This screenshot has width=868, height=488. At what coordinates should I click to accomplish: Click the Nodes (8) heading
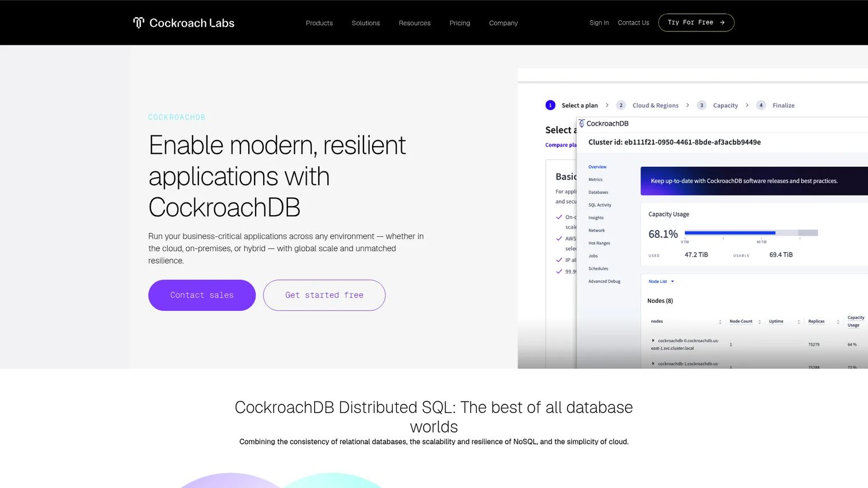pos(660,300)
